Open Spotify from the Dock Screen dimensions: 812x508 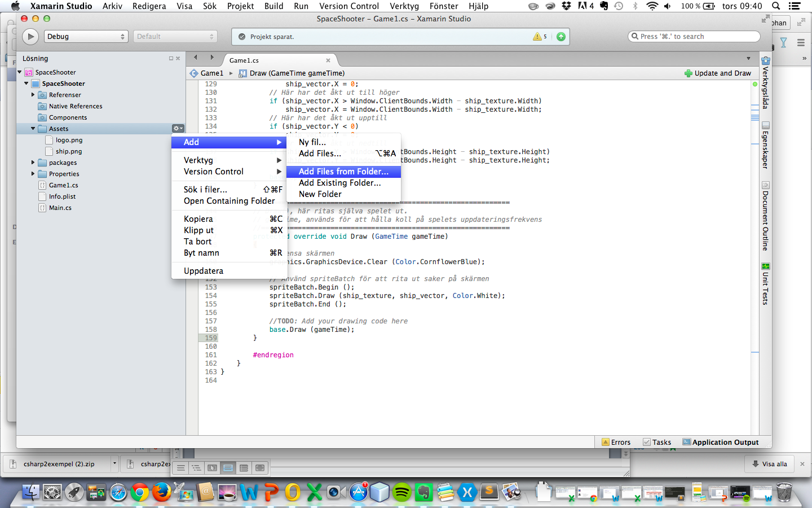[401, 492]
